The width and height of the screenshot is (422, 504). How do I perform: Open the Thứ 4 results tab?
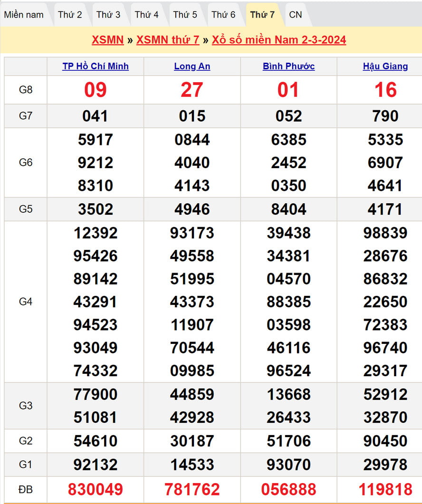147,15
